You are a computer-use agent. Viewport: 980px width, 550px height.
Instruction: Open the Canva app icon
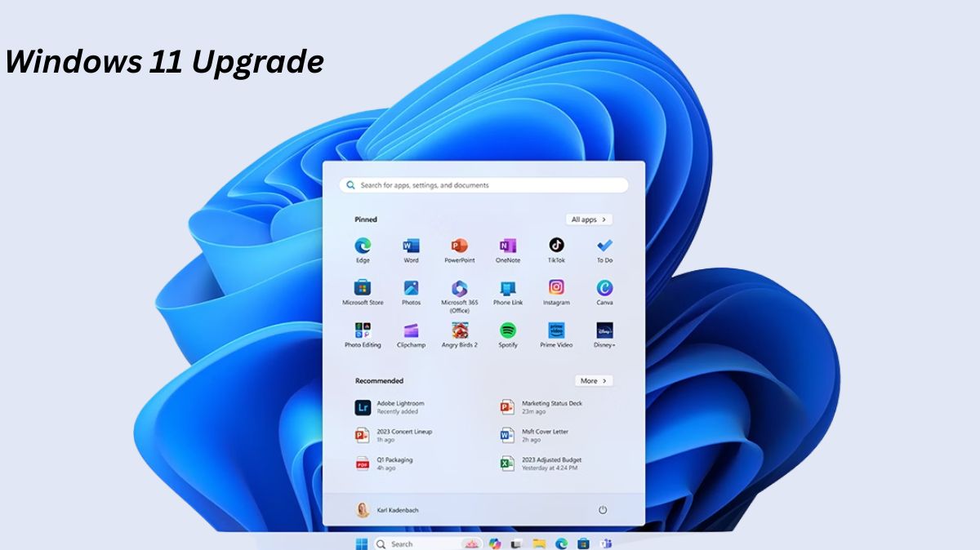click(x=604, y=288)
